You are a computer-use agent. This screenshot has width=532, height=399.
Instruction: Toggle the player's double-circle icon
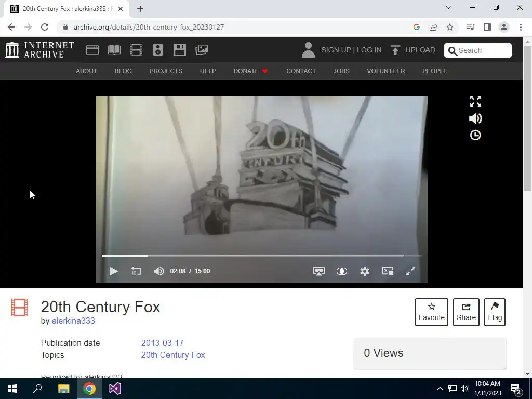click(x=342, y=271)
